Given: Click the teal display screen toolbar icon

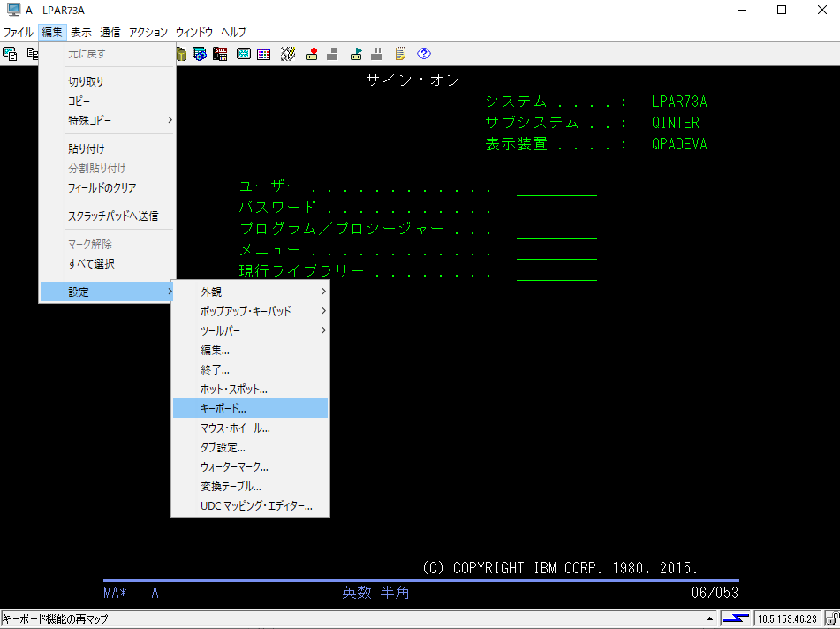Looking at the screenshot, I should click(x=244, y=54).
